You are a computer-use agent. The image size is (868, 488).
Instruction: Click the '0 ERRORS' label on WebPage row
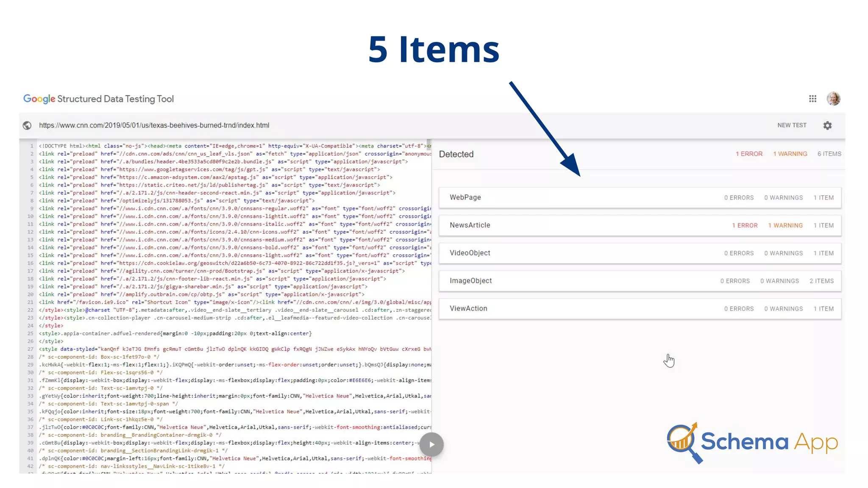(x=739, y=197)
